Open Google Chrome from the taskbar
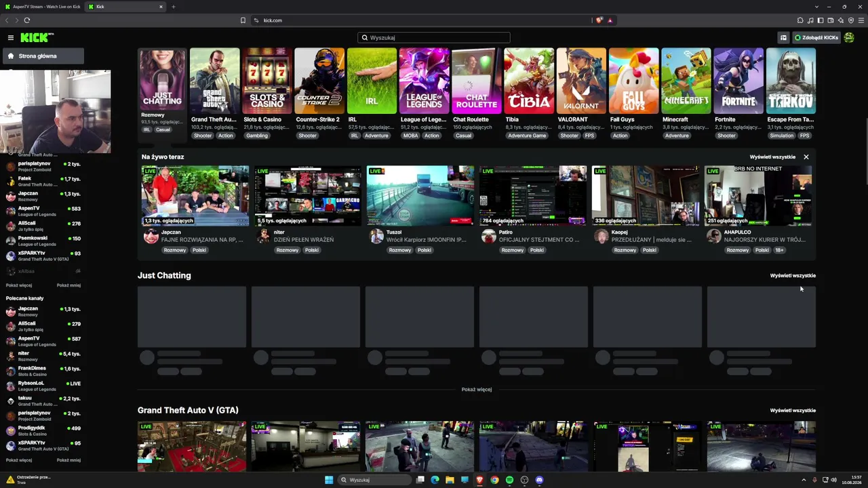 [494, 480]
